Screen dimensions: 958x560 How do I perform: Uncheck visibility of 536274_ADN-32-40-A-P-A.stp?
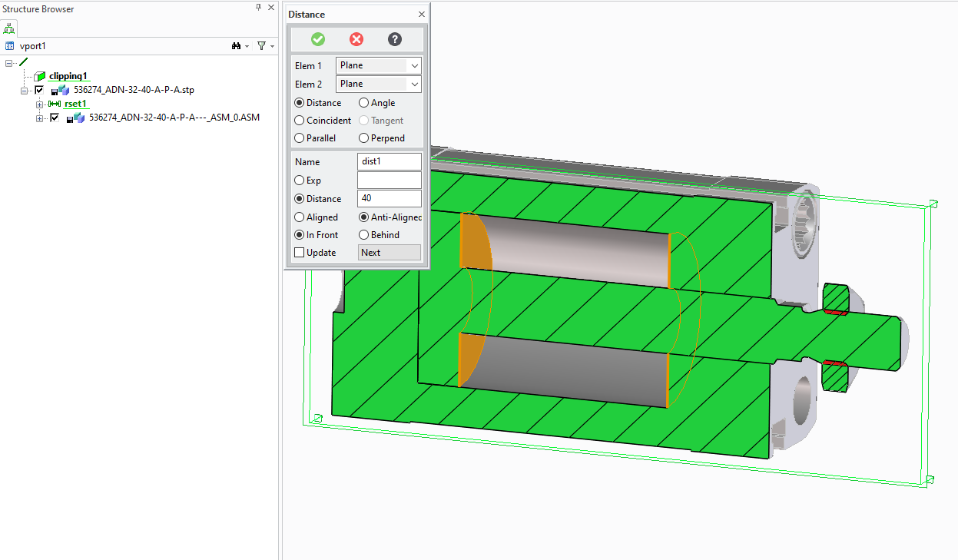point(39,90)
